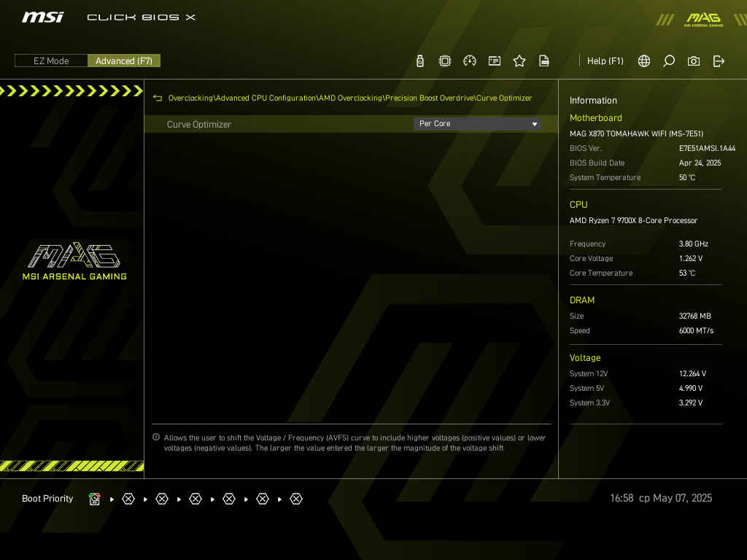Select the Advanced (F7) mode tab

click(124, 61)
